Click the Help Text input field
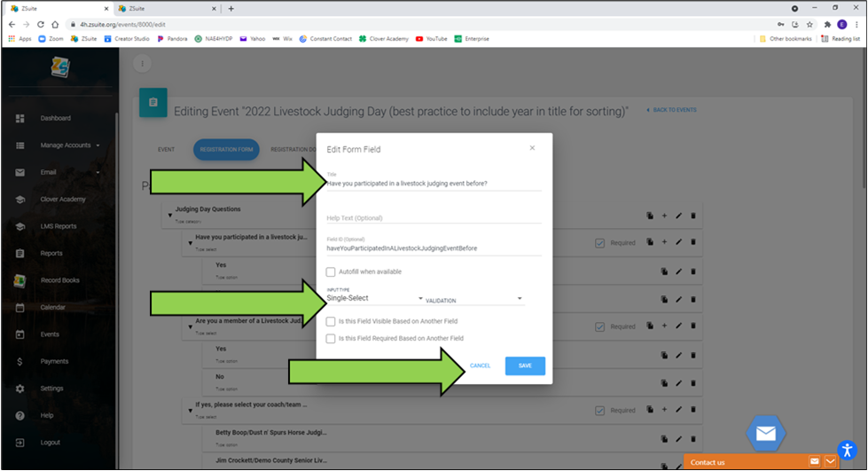Screen dimensions: 868x471 point(433,217)
